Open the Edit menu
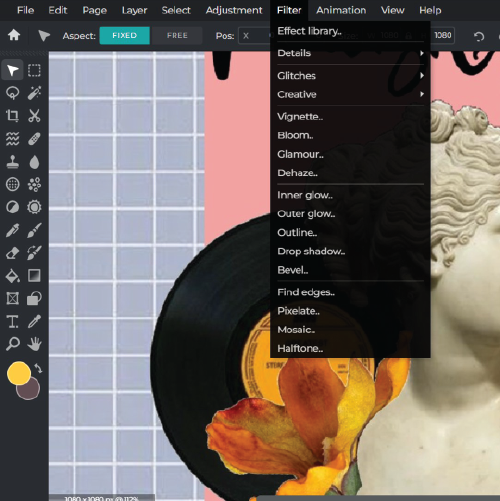The height and width of the screenshot is (501, 500). [58, 10]
